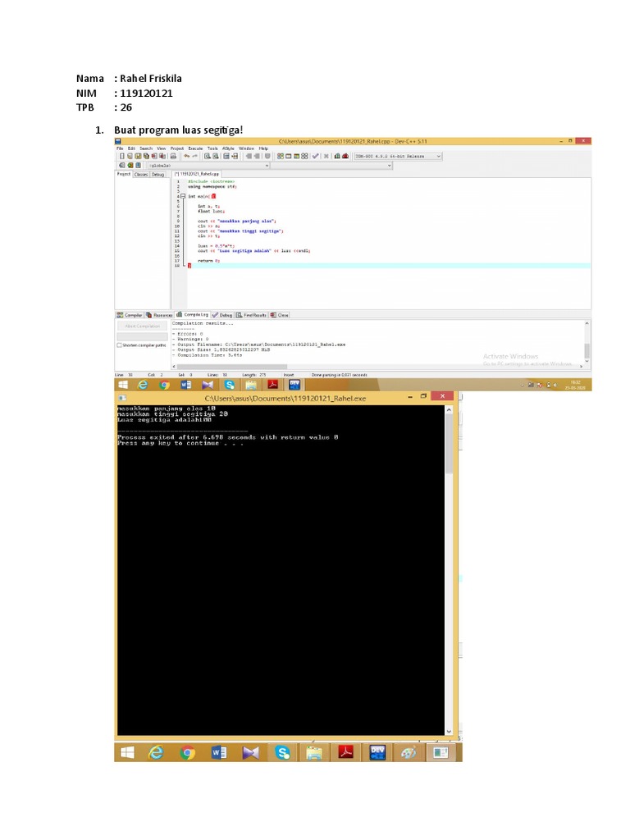Open the Tools menu
This screenshot has width=630, height=840.
(212, 148)
